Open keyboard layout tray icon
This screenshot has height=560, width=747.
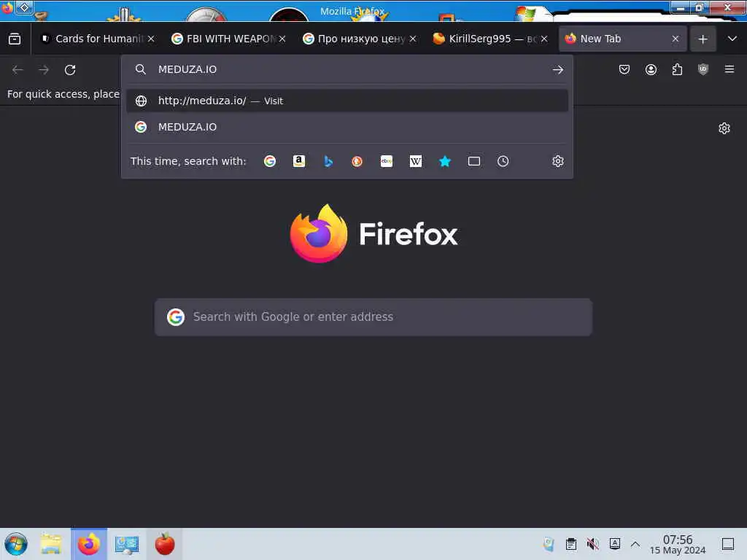coord(614,543)
